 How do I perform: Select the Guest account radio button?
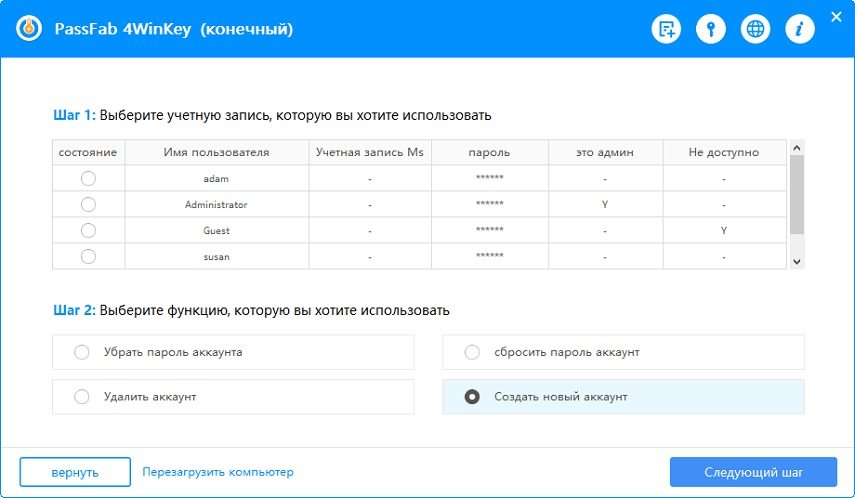pos(88,231)
